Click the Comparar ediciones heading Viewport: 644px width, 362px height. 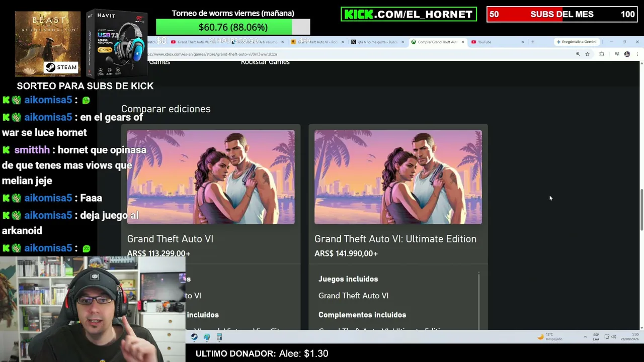166,109
